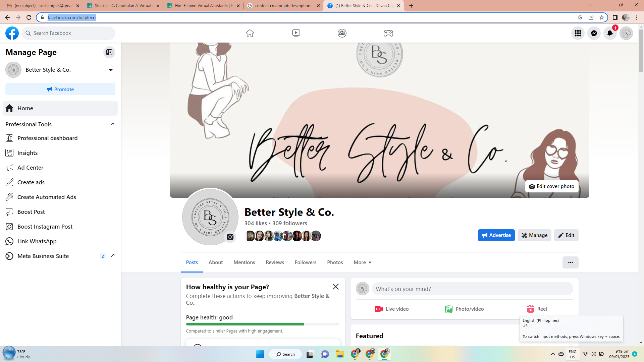Switch to the About tab

coord(215,262)
